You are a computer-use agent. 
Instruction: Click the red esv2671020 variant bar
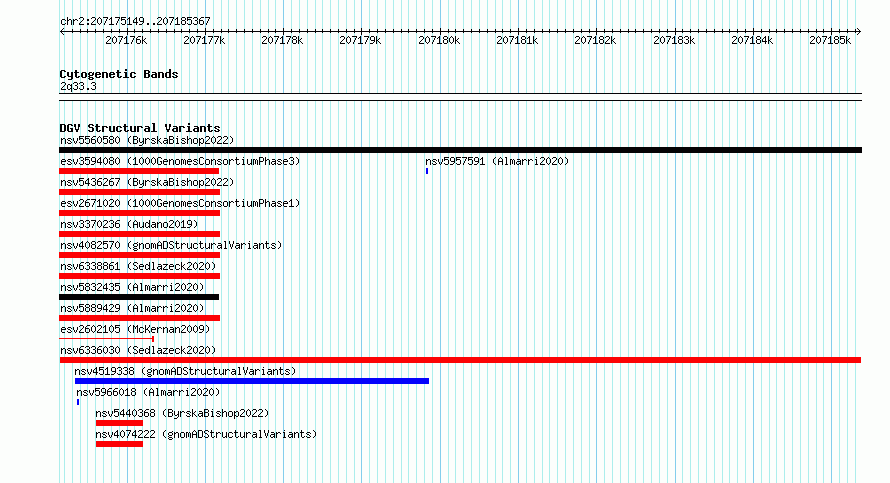(x=140, y=213)
